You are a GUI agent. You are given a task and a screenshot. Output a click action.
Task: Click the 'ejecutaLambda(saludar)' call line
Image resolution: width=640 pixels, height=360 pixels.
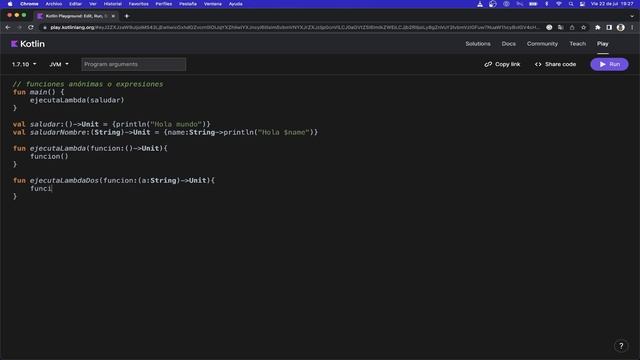pyautogui.click(x=77, y=100)
